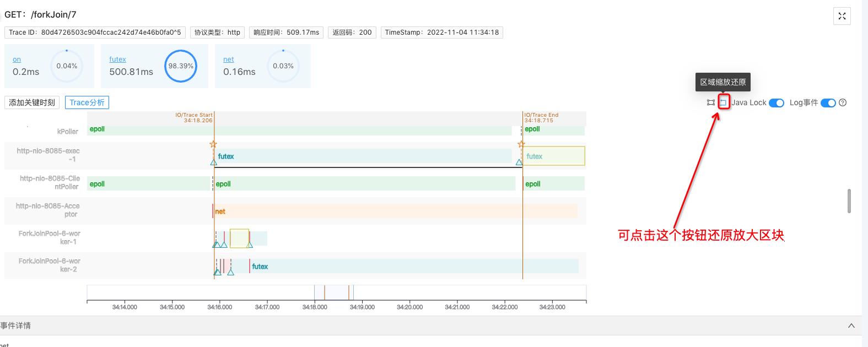868x347 pixels.
Task: Click the triangle marker at exec-1 futex start
Action: 214,162
